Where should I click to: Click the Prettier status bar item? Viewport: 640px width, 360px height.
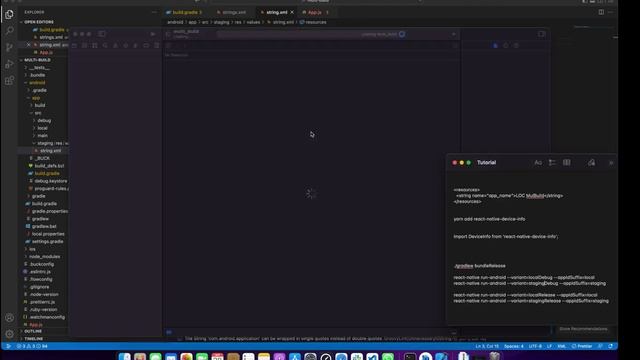point(582,346)
